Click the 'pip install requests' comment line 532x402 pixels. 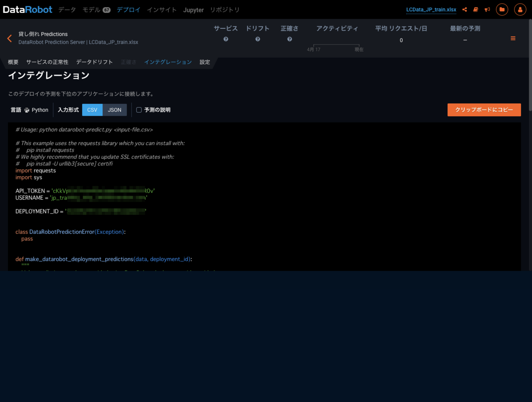(x=45, y=150)
